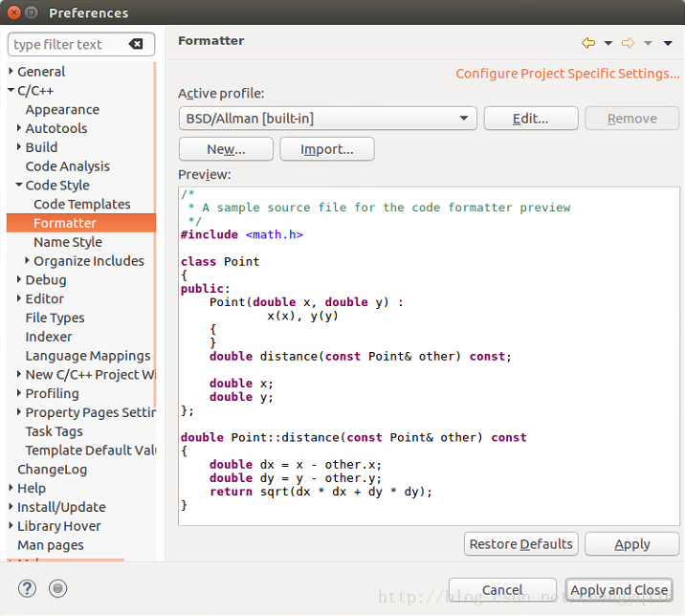Go back with the yellow left arrow
The image size is (685, 616).
(x=588, y=43)
